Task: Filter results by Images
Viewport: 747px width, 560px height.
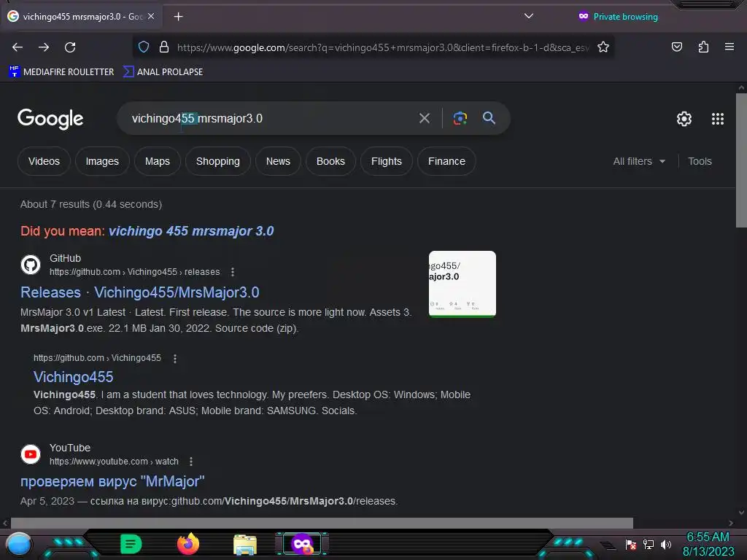Action: pyautogui.click(x=102, y=161)
